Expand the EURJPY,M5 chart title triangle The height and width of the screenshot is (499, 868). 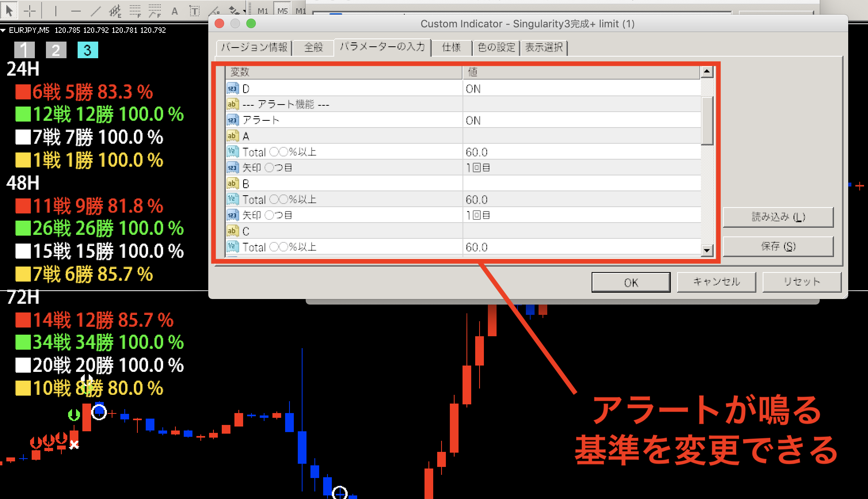point(3,30)
